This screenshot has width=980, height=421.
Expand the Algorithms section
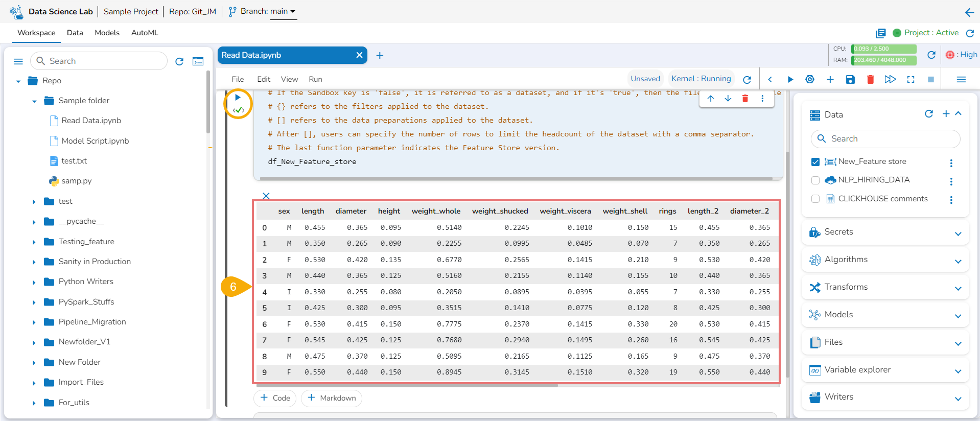click(958, 261)
